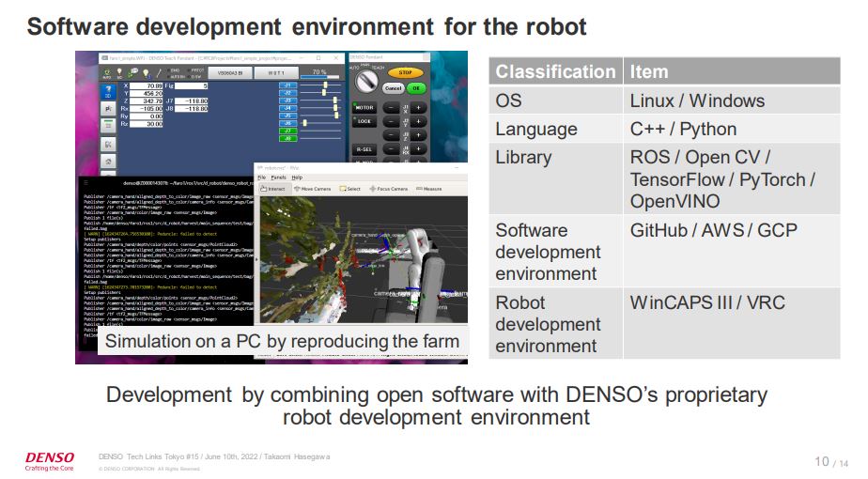
Task: Open the Help menu in RViz
Action: coord(297,177)
